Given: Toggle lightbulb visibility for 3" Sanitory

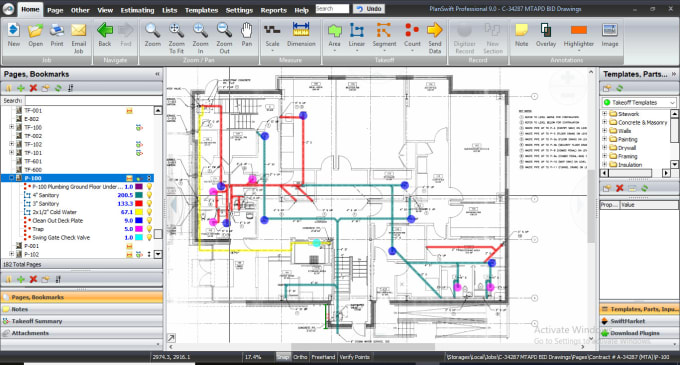Looking at the screenshot, I should click(149, 203).
